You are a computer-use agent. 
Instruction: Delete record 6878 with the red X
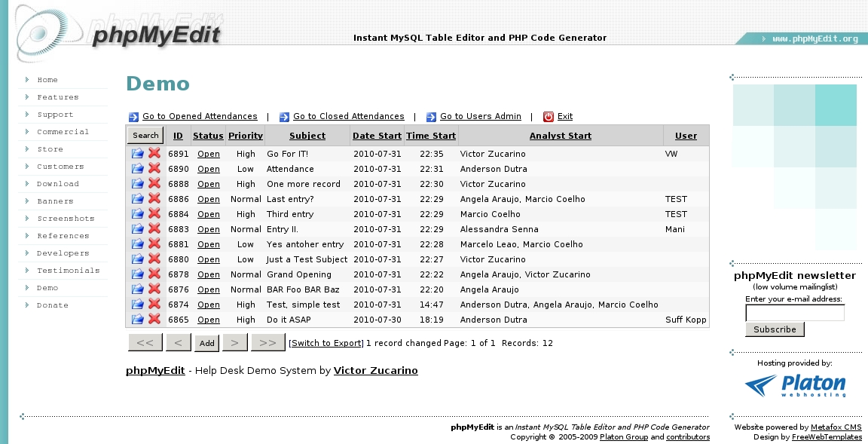[154, 273]
